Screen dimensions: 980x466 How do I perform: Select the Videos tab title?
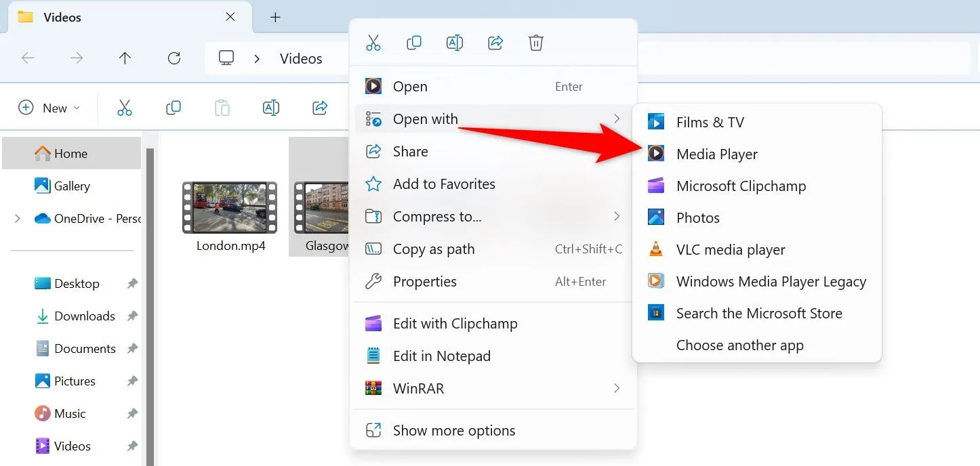(62, 18)
